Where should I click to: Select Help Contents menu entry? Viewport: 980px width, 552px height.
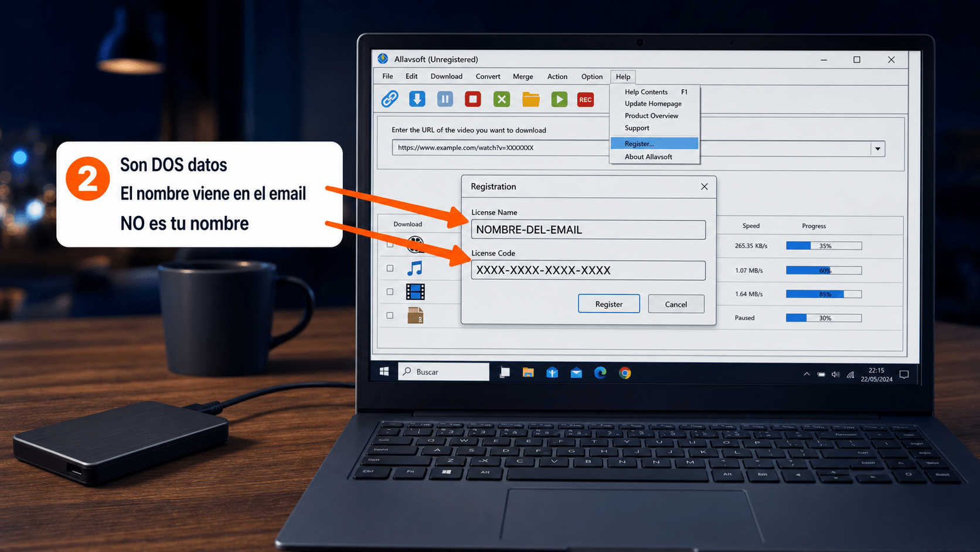pyautogui.click(x=655, y=92)
